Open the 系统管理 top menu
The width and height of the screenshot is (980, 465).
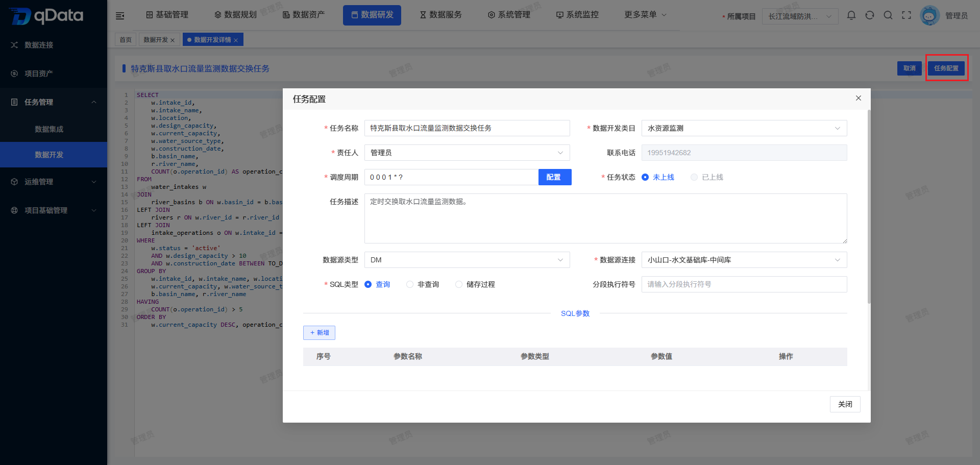[x=509, y=15]
